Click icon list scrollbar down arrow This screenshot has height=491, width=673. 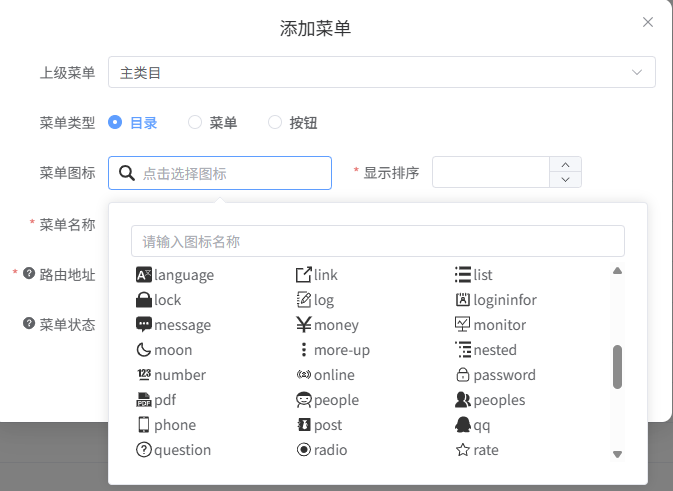(617, 454)
